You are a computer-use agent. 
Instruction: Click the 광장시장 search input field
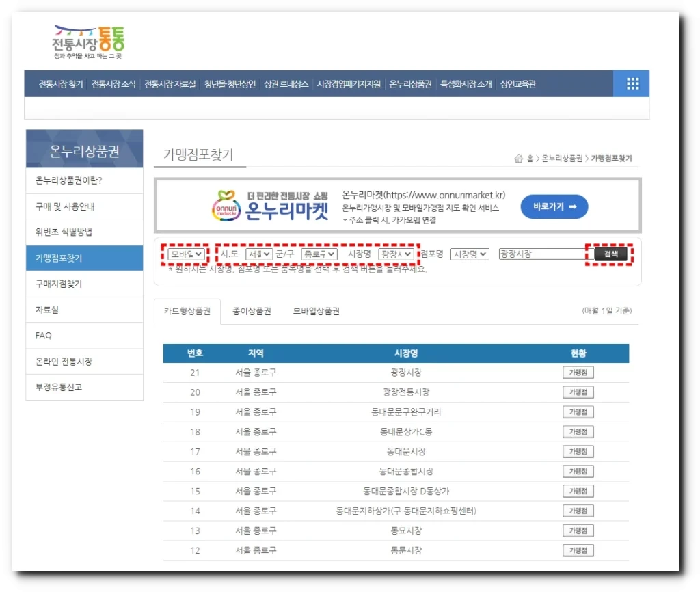[x=540, y=253]
